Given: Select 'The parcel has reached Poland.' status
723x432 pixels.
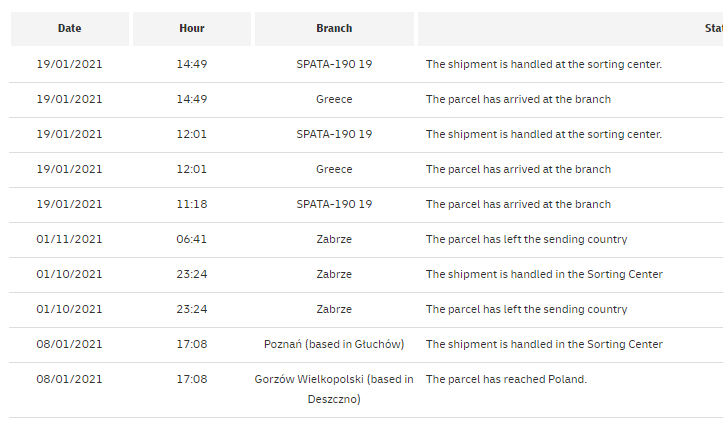Looking at the screenshot, I should click(506, 380).
